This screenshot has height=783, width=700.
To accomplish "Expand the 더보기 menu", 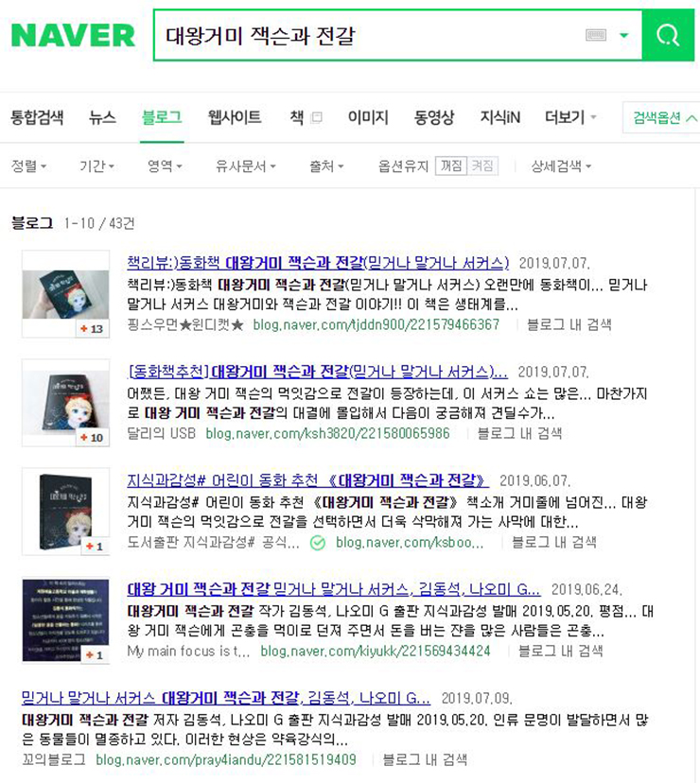I will (570, 117).
